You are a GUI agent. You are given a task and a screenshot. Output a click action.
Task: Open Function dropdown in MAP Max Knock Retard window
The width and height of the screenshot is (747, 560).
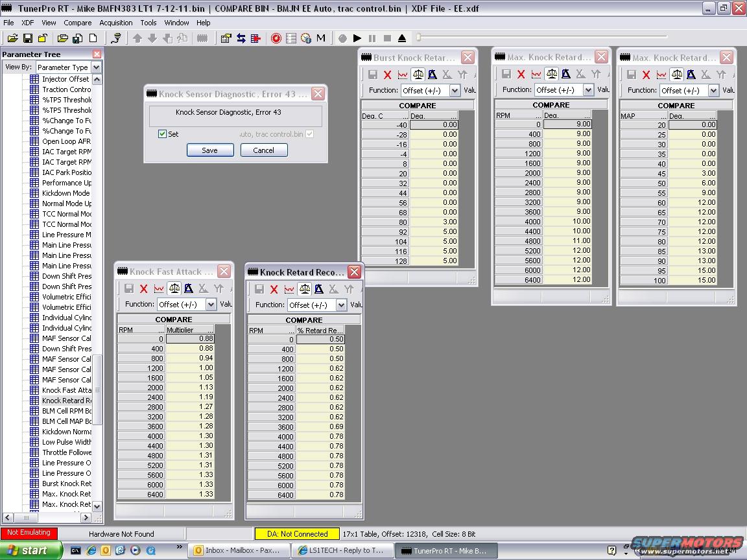[713, 91]
